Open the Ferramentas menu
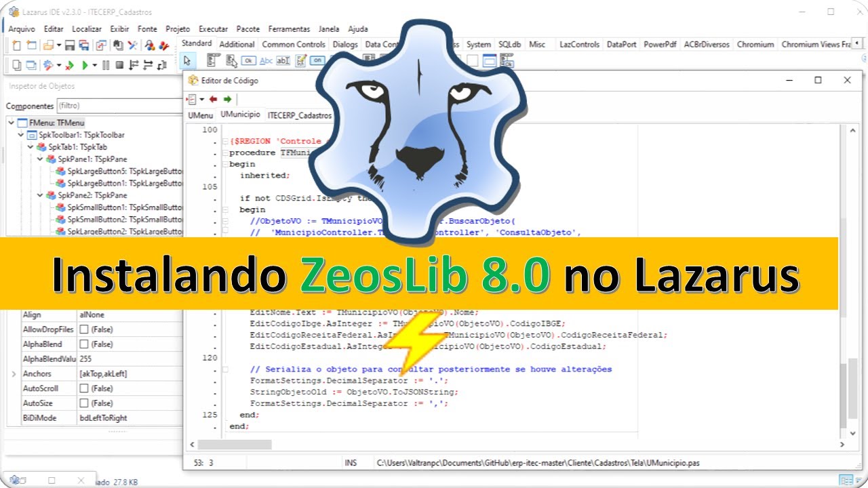Image resolution: width=868 pixels, height=488 pixels. 289,29
